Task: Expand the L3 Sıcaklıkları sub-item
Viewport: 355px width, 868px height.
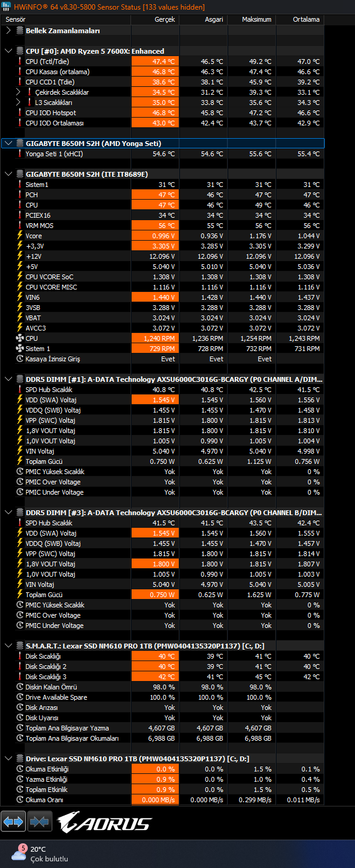Action: tap(19, 103)
